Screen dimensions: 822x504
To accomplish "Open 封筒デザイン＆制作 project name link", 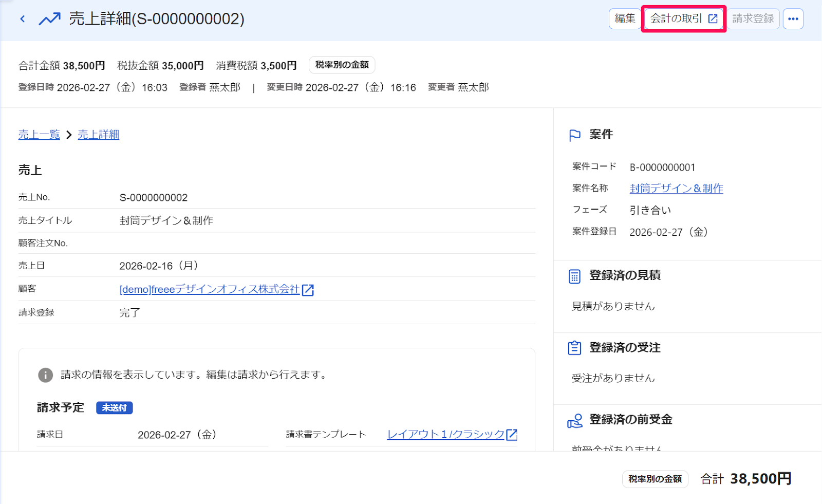I will pos(677,189).
